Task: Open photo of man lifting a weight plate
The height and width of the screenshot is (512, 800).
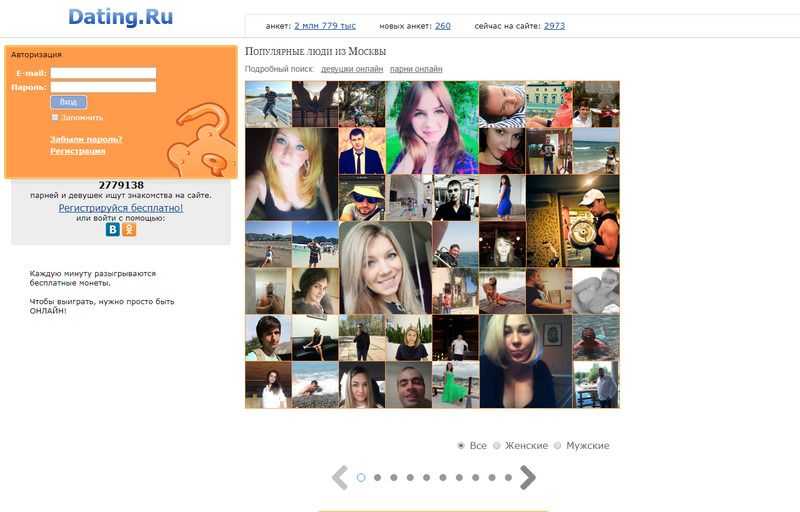Action: point(573,221)
